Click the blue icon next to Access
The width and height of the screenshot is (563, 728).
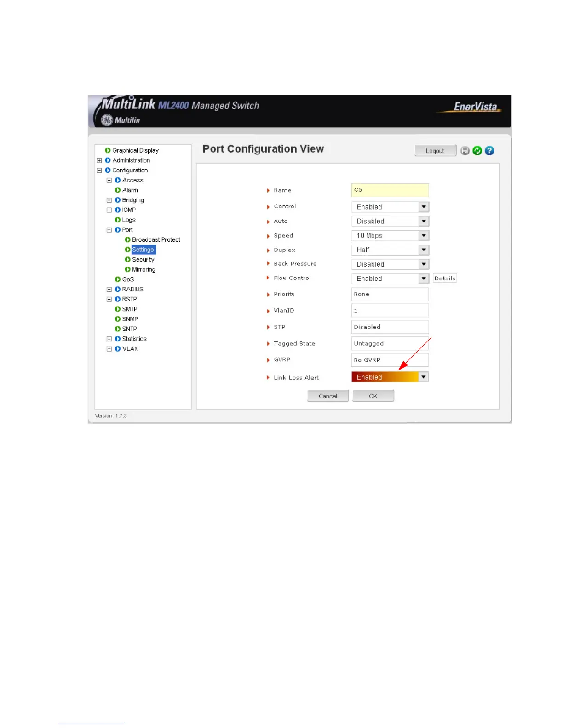coord(118,180)
